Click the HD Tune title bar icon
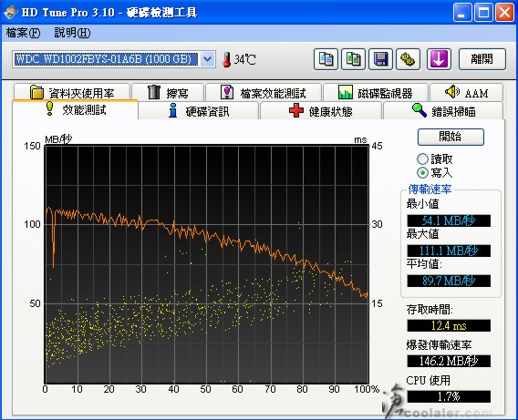 point(11,12)
